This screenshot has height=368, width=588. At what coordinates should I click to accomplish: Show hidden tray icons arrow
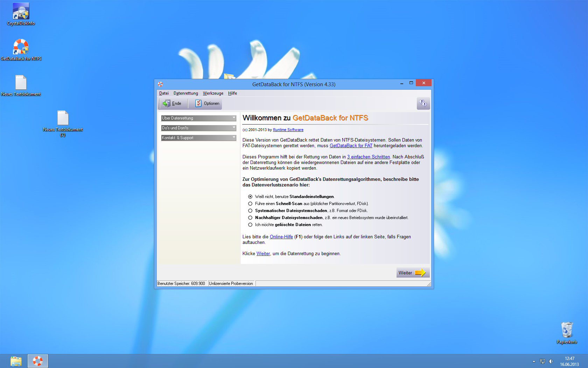[534, 361]
